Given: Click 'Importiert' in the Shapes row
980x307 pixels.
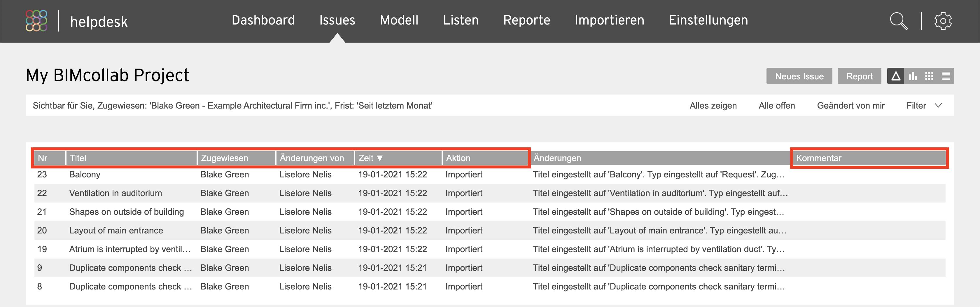Looking at the screenshot, I should coord(464,212).
